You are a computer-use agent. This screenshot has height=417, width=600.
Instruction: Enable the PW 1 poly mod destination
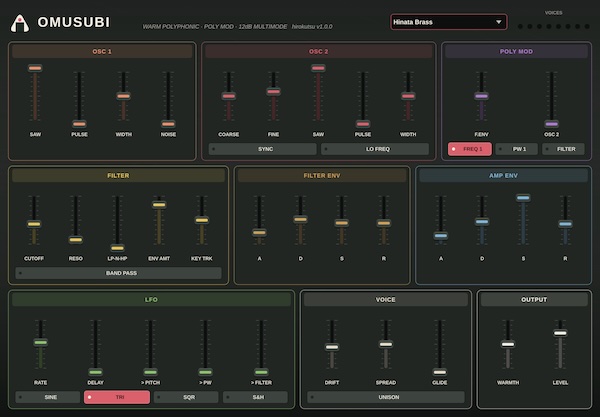(517, 149)
